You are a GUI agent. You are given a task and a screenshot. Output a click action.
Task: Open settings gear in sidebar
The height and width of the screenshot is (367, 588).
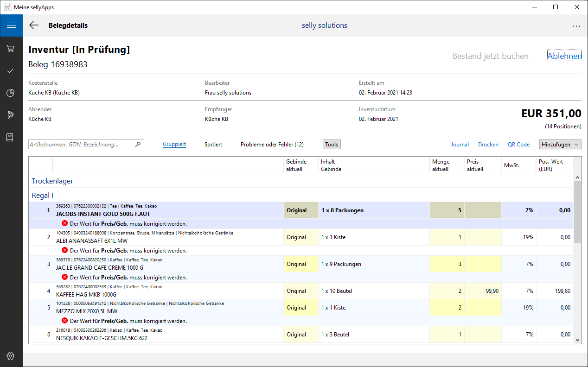pyautogui.click(x=11, y=356)
